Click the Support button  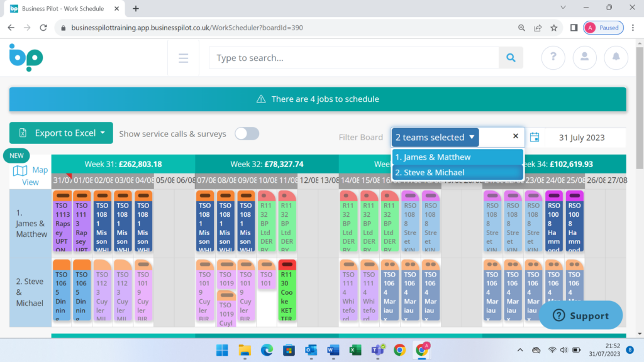point(580,315)
